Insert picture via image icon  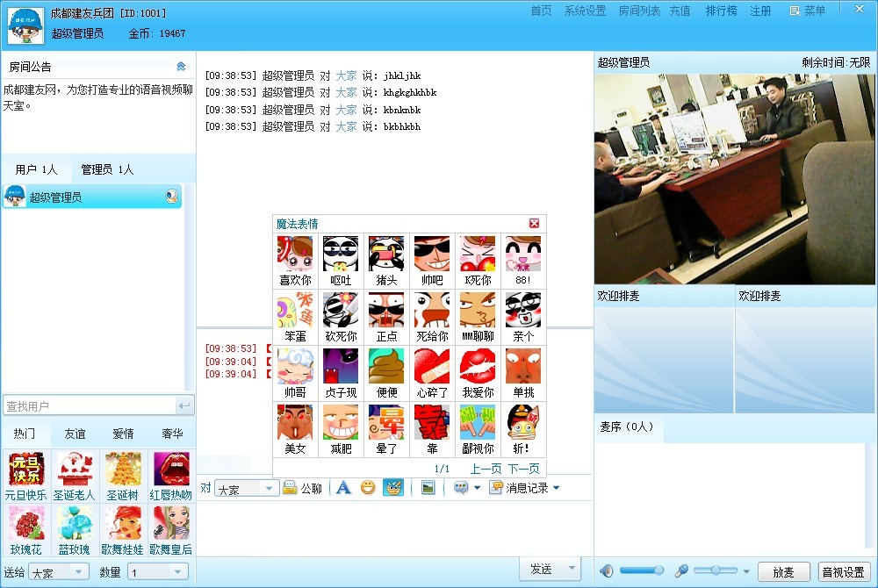[x=428, y=488]
